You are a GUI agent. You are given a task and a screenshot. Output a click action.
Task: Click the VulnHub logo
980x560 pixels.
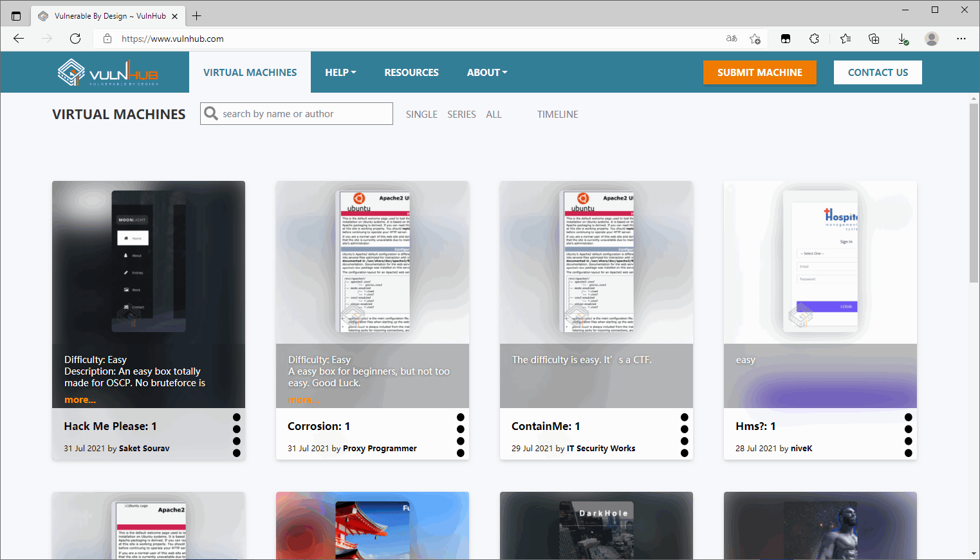(x=107, y=73)
